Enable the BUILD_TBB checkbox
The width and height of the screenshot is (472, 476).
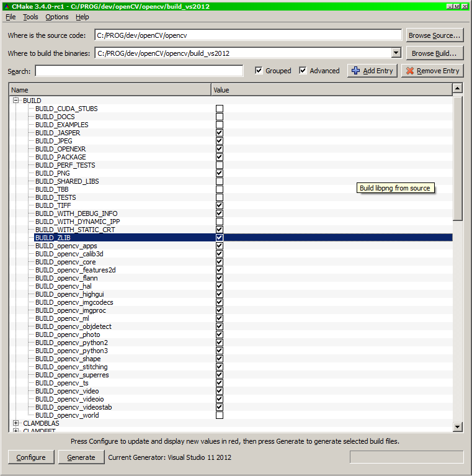click(x=220, y=189)
